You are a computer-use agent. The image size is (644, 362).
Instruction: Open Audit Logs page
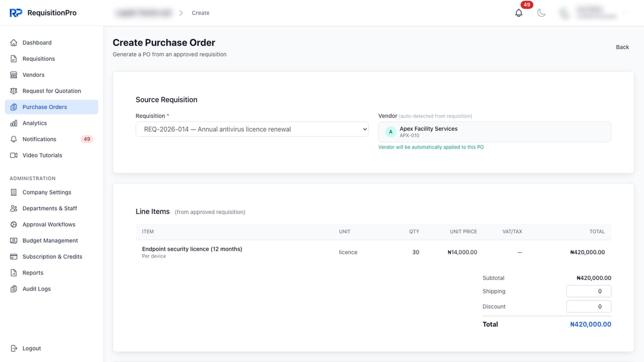coord(52,289)
